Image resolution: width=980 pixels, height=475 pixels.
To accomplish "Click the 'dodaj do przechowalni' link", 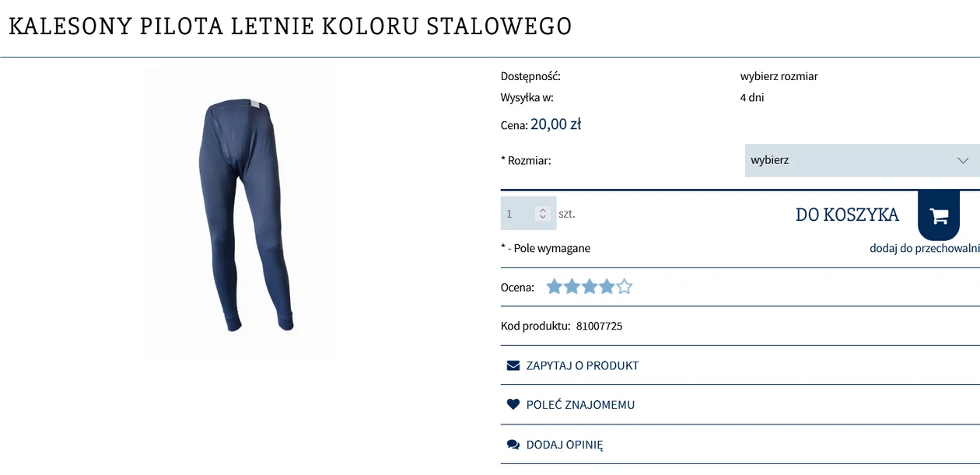I will coord(924,248).
